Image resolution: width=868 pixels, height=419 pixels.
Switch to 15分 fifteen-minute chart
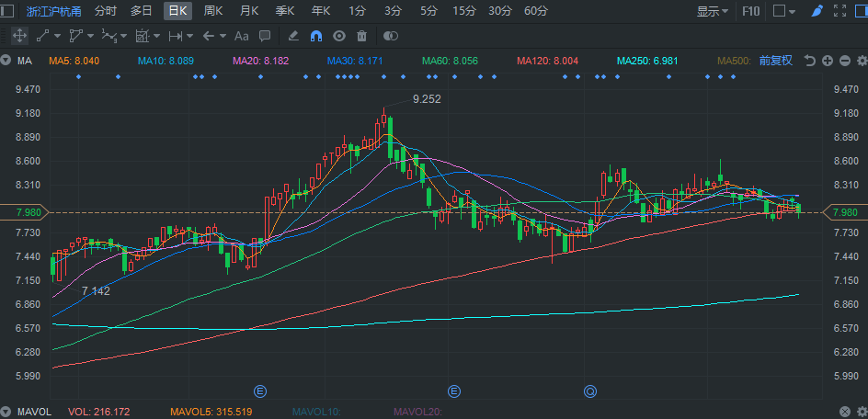pyautogui.click(x=464, y=10)
